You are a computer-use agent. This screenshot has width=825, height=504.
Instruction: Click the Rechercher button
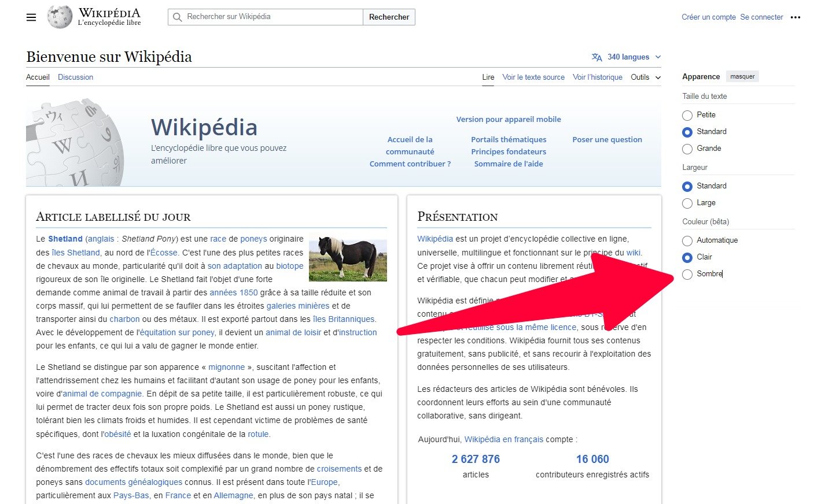coord(389,17)
